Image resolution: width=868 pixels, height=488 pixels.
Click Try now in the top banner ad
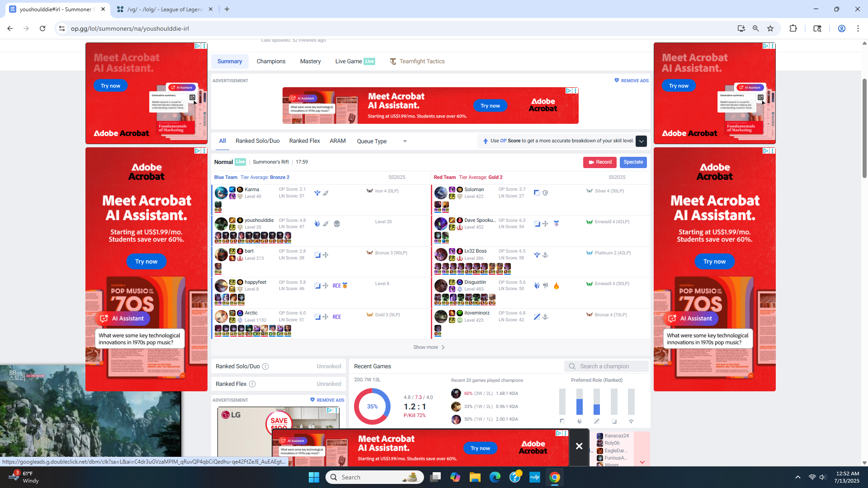point(490,106)
